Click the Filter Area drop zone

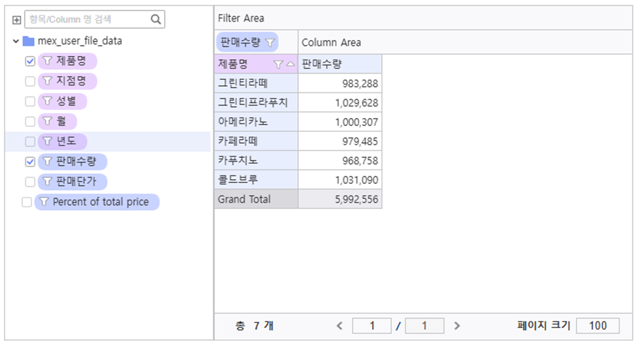coord(423,18)
